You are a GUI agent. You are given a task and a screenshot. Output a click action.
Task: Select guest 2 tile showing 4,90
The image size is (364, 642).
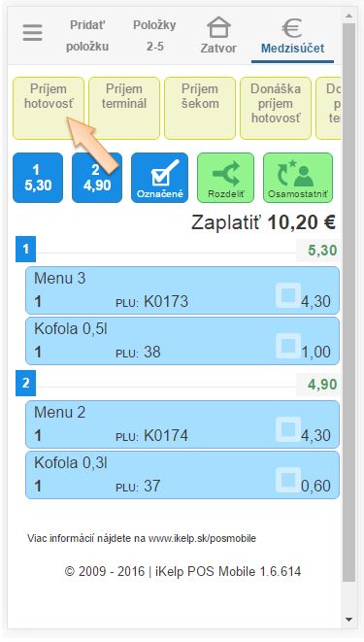(x=97, y=178)
